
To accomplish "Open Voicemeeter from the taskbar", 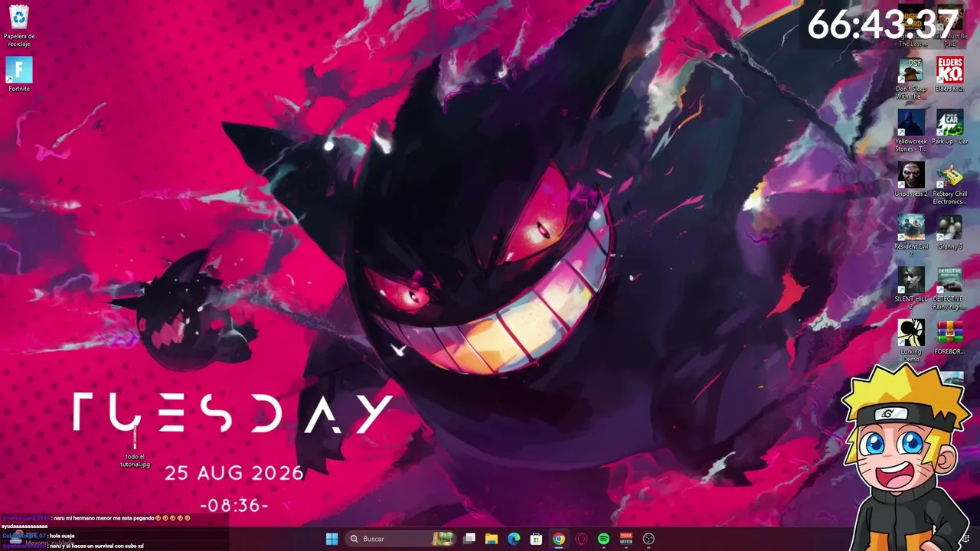I will tap(626, 539).
